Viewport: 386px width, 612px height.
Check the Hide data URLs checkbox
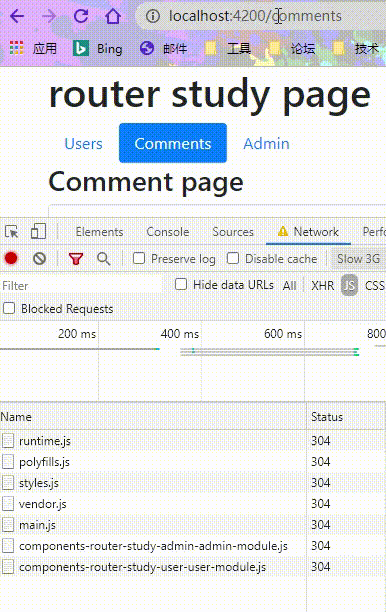pyautogui.click(x=181, y=284)
